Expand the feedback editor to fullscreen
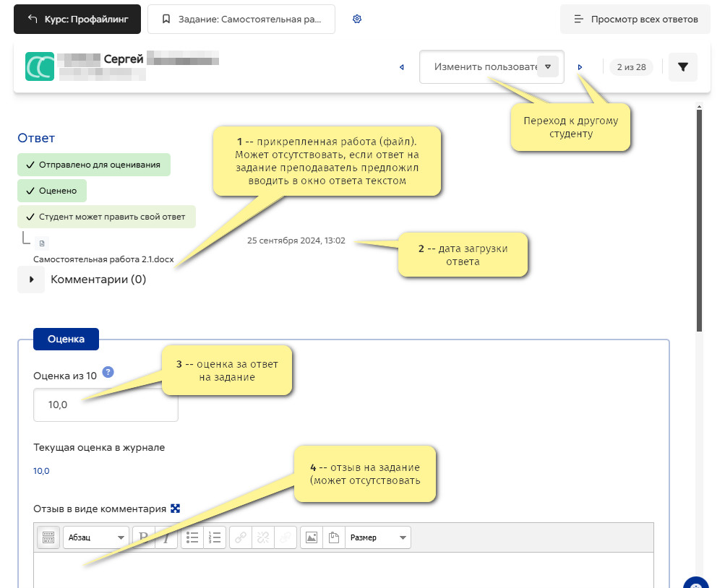The height and width of the screenshot is (588, 725). point(175,509)
